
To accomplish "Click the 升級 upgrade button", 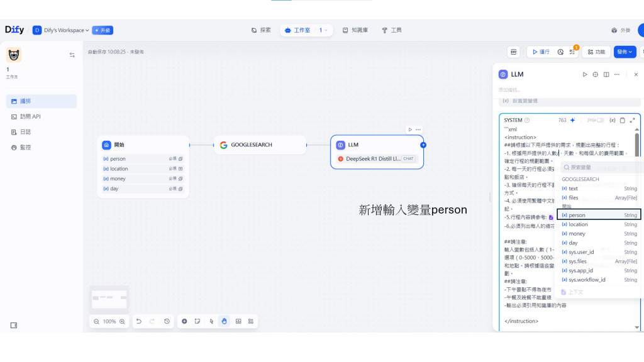I will (x=103, y=30).
